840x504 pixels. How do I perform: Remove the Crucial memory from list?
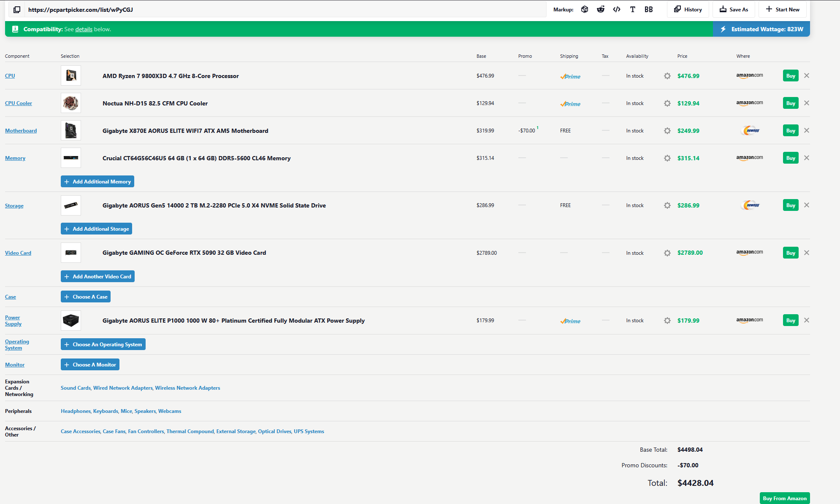point(807,158)
